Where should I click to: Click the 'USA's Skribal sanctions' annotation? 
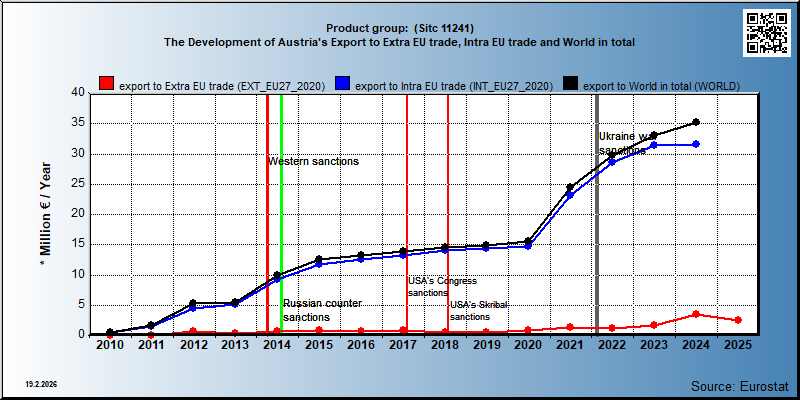pyautogui.click(x=479, y=311)
